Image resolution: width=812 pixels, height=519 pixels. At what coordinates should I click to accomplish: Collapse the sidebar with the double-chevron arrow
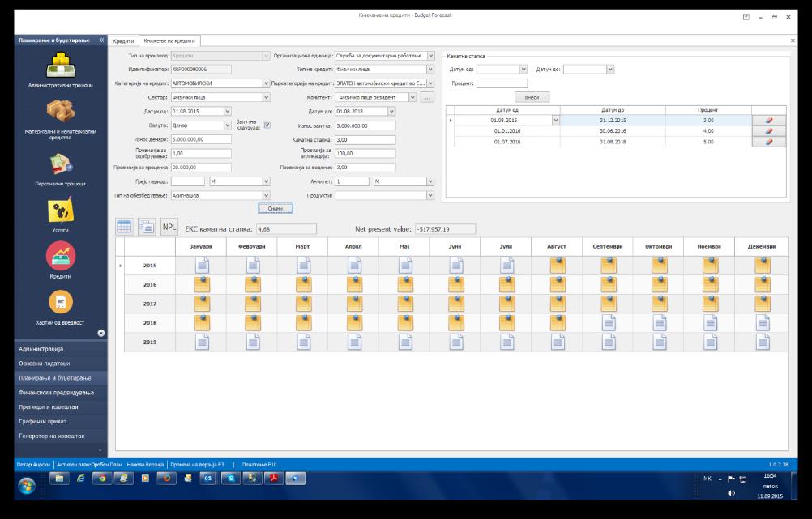coord(101,40)
